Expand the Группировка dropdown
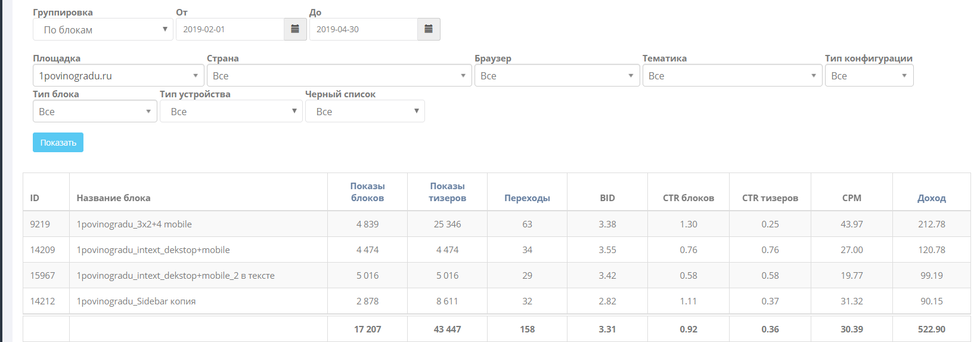The height and width of the screenshot is (342, 980). click(x=103, y=29)
